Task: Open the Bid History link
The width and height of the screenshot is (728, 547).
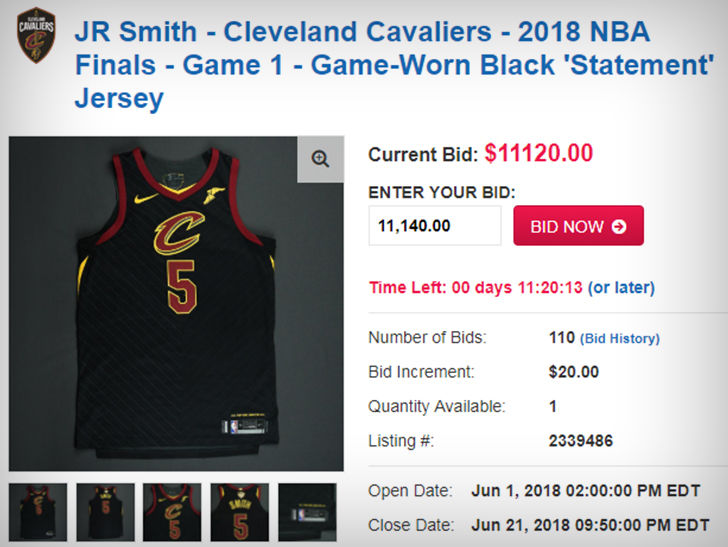Action: point(620,339)
